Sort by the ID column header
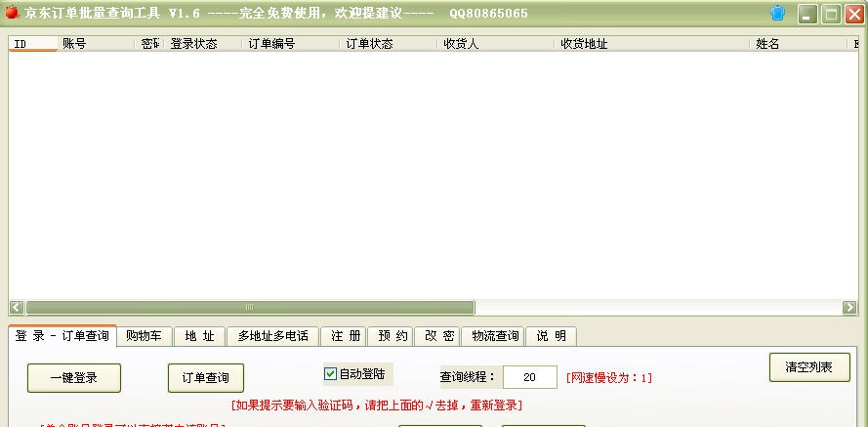The width and height of the screenshot is (868, 427). tap(32, 44)
